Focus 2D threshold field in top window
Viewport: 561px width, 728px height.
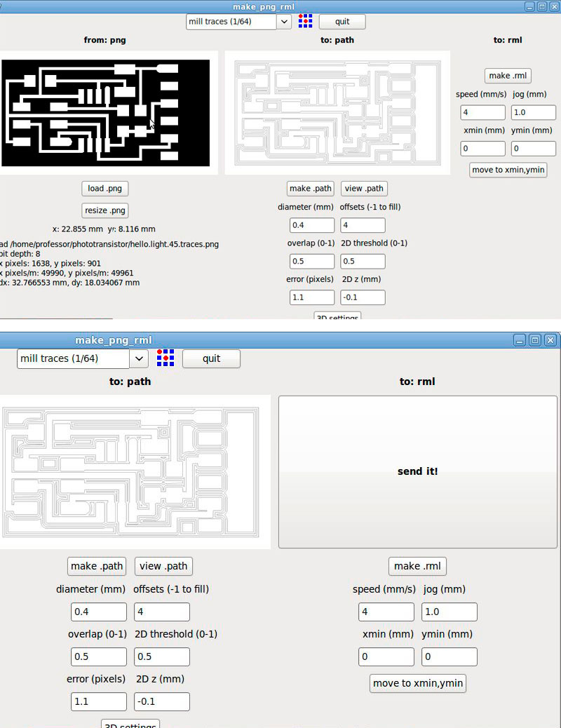[363, 262]
